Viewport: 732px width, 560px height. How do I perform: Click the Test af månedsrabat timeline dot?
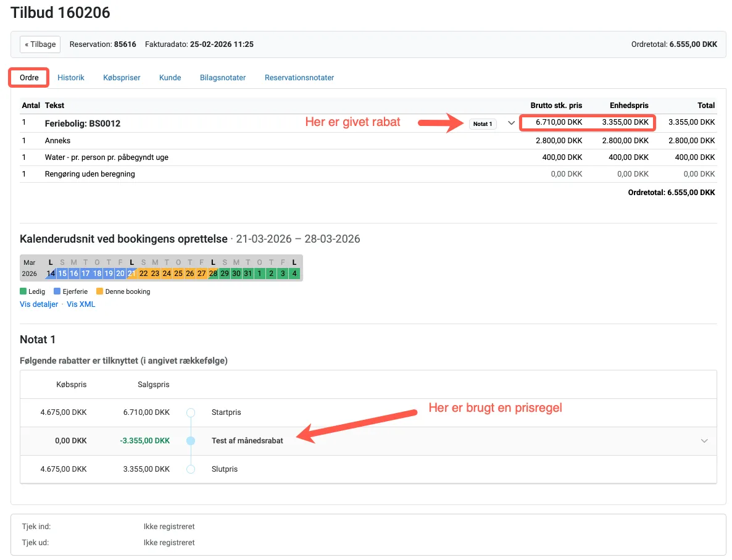191,441
